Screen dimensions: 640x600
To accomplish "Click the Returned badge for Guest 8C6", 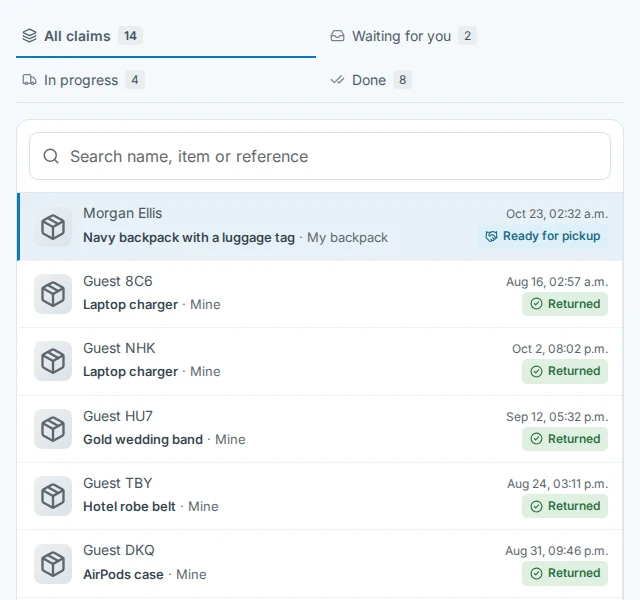I will pyautogui.click(x=565, y=304).
